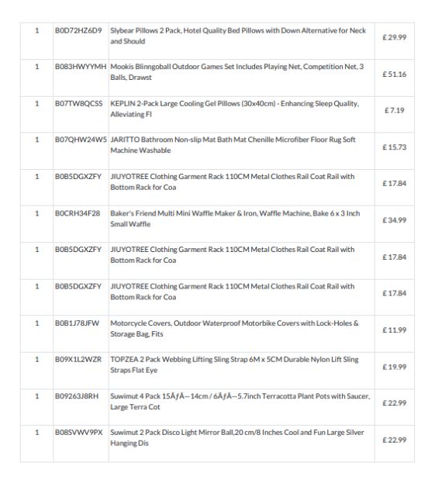Select the Baker's Friend Waffle Maker description
428x504 pixels.
coord(235,219)
